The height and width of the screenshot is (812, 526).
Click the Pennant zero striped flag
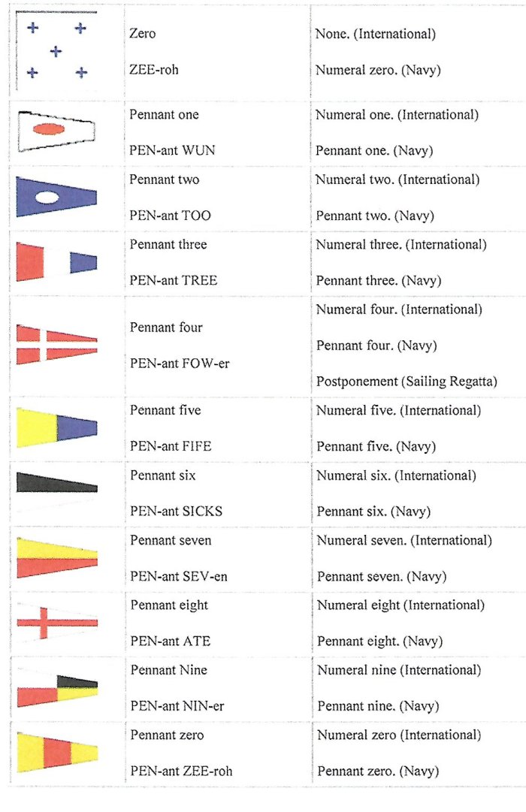(x=57, y=753)
